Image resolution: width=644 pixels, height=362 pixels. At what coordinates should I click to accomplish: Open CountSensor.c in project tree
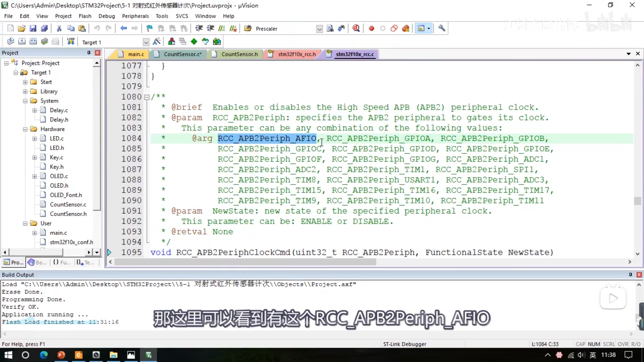[x=68, y=204]
